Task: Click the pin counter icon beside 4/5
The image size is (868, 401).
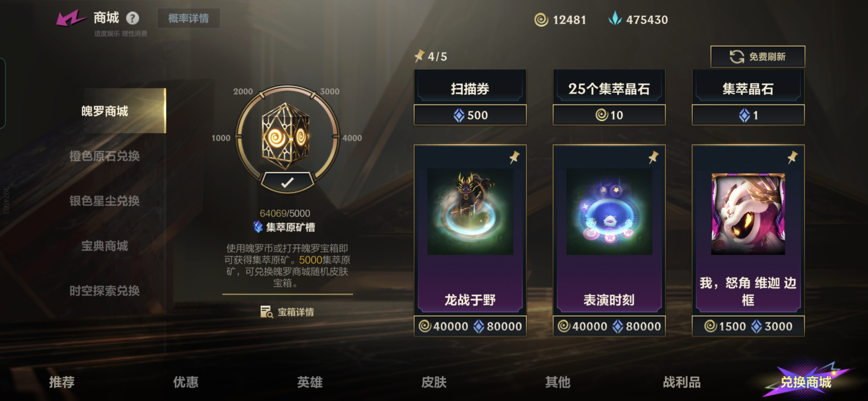Action: [x=419, y=56]
